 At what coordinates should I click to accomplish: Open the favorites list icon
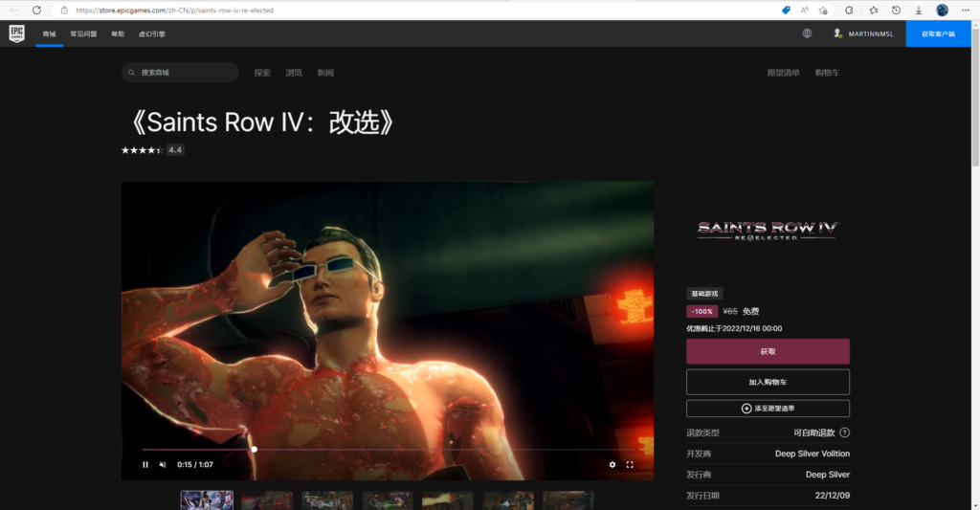(x=874, y=10)
